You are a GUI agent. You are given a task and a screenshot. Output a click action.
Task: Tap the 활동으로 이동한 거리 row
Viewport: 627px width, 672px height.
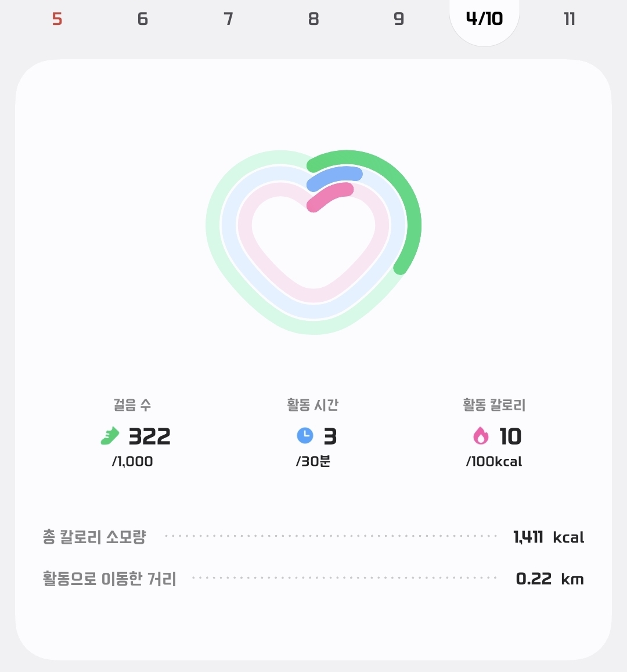tap(109, 579)
